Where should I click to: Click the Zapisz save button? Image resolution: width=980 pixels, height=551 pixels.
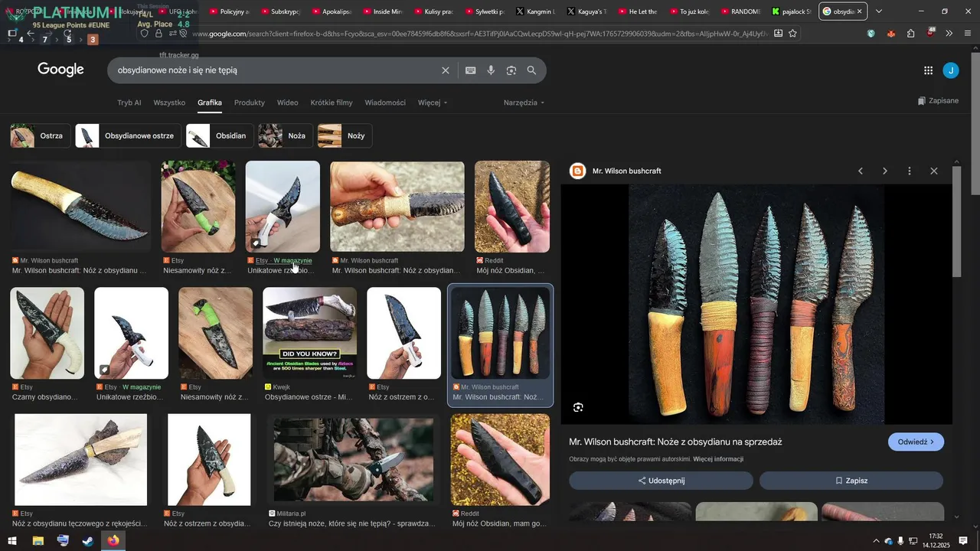click(x=851, y=481)
